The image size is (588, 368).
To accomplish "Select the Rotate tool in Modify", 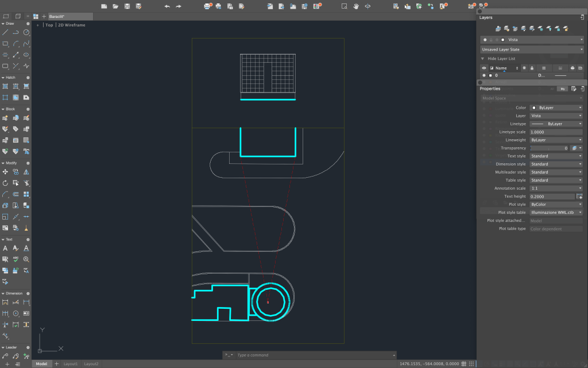I will point(5,183).
